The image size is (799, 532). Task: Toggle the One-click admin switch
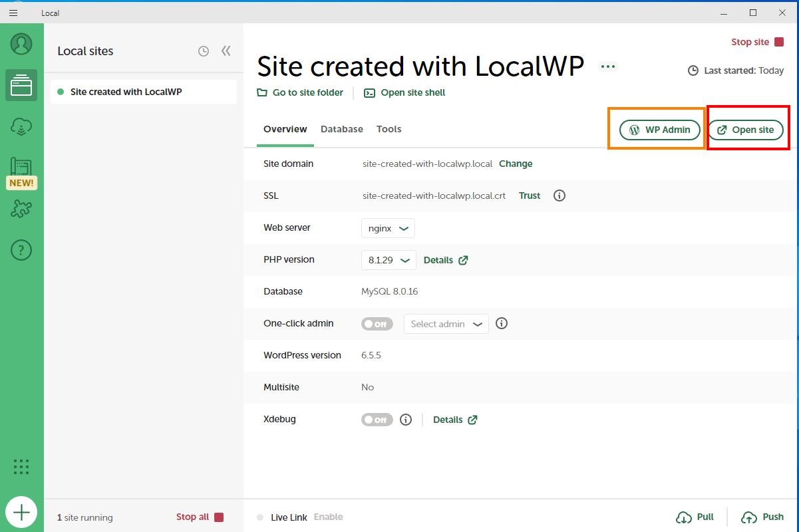377,324
